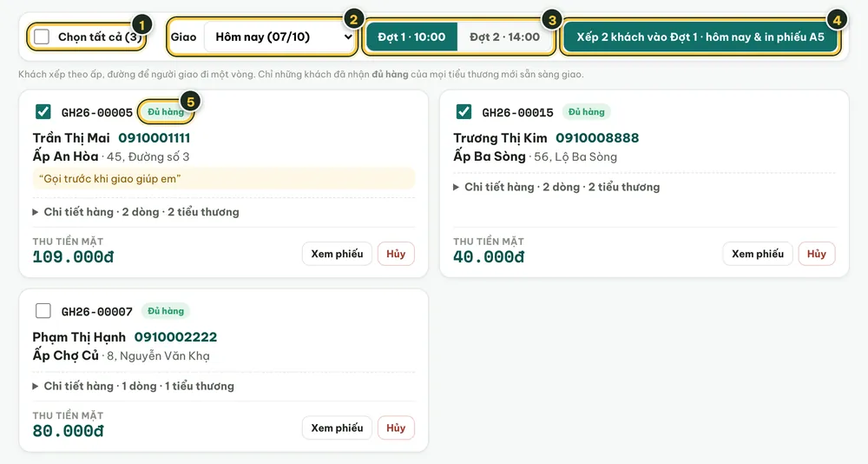Screen dimensions: 868x464
Task: Click order code GH26-00005
Action: tap(97, 113)
